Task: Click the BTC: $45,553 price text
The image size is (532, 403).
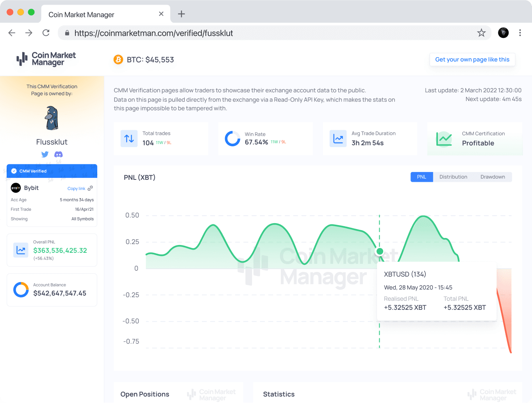Action: pyautogui.click(x=150, y=60)
